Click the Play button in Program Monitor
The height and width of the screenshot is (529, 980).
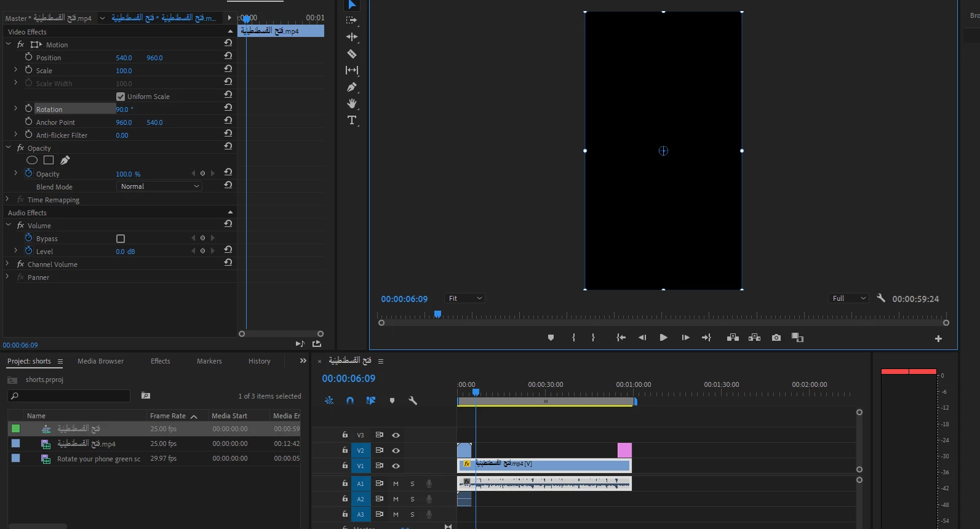663,338
